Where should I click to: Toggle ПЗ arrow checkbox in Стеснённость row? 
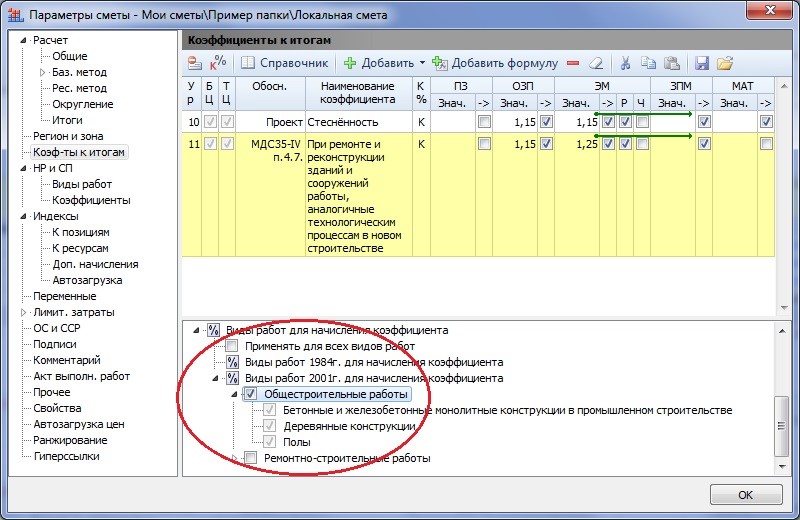click(484, 121)
